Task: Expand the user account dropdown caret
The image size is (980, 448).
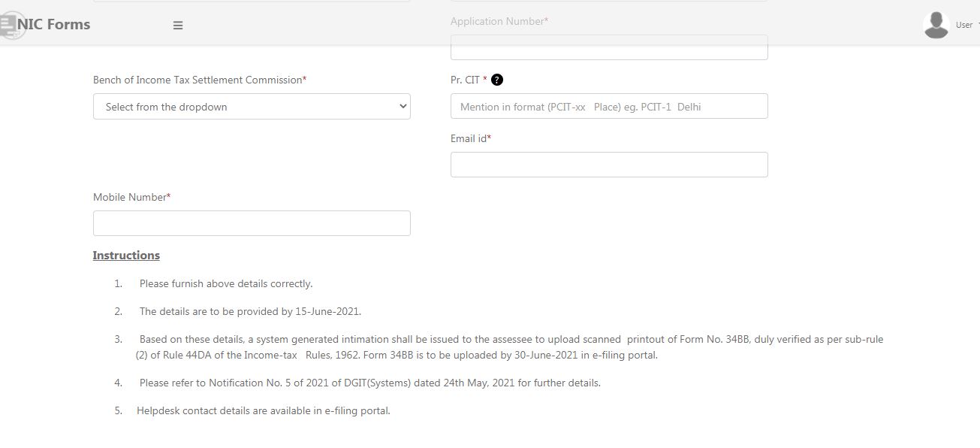Action: 977,24
